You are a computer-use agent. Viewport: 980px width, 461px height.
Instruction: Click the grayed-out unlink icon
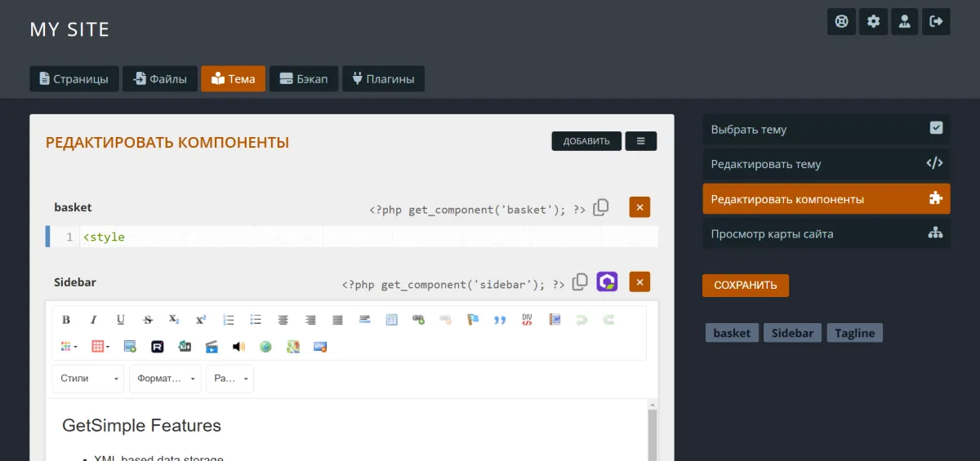[445, 320]
